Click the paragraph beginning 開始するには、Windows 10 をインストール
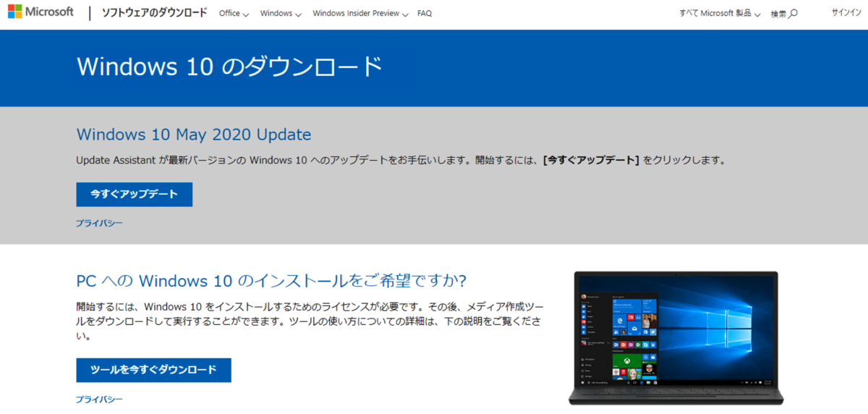 point(309,321)
